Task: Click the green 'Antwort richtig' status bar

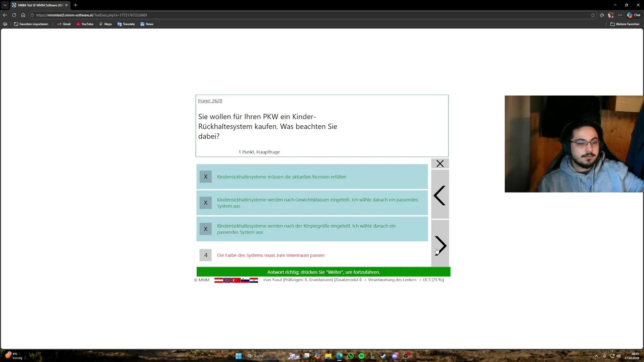Action: (324, 272)
